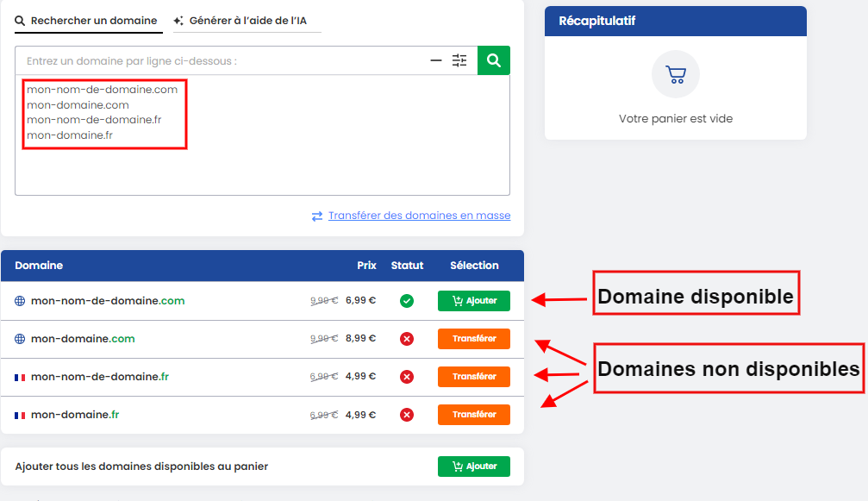Open the Générer à l'aide de l'IA tab

pos(247,19)
